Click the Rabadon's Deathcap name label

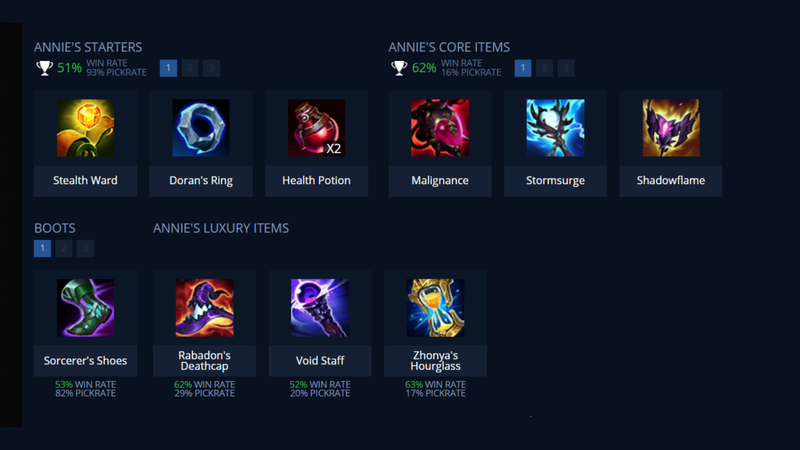(205, 361)
